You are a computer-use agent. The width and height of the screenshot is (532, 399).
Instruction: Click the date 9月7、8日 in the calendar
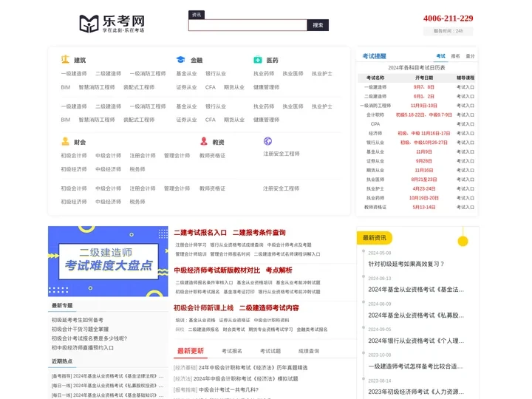pos(424,87)
